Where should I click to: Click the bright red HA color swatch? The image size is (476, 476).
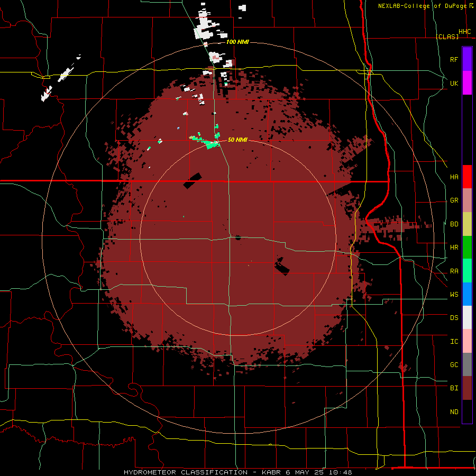[x=467, y=177]
